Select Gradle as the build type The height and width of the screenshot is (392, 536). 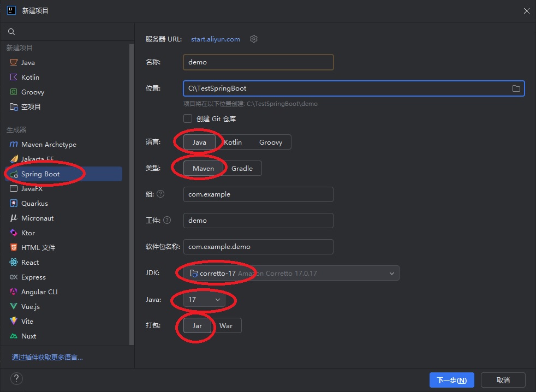(242, 168)
